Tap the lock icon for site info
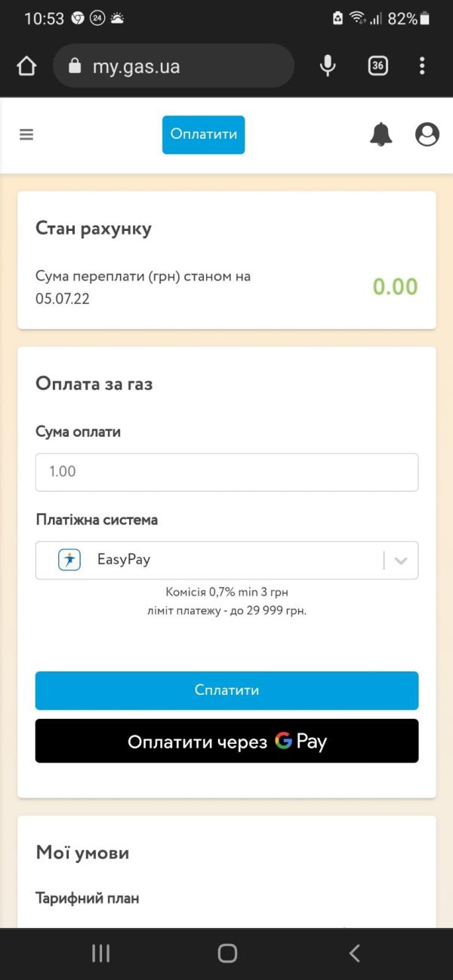 (74, 66)
